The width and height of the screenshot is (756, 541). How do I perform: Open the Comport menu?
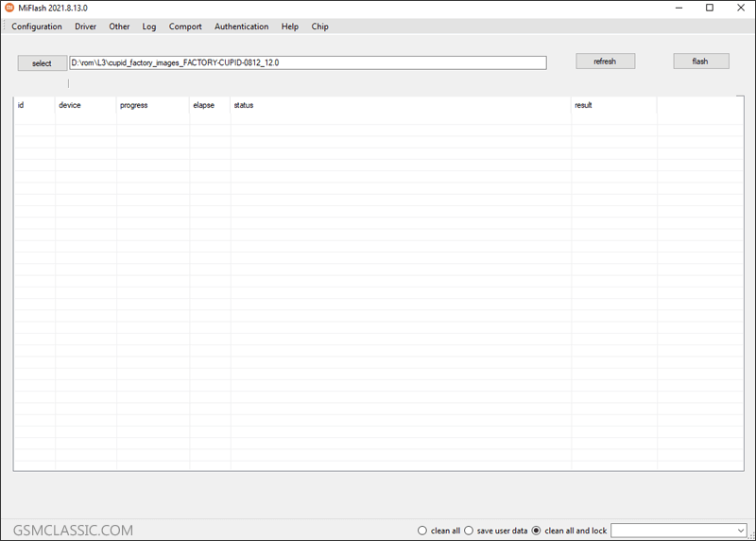(185, 26)
